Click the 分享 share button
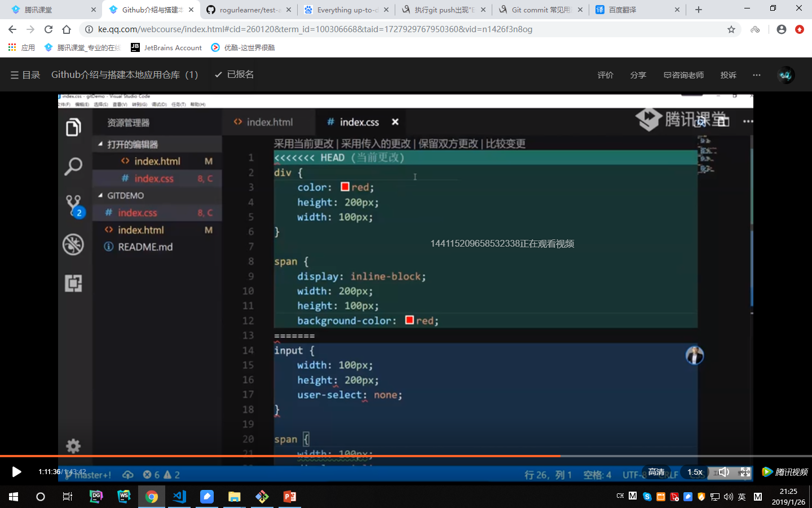Screen dimensions: 812x508 click(638, 75)
